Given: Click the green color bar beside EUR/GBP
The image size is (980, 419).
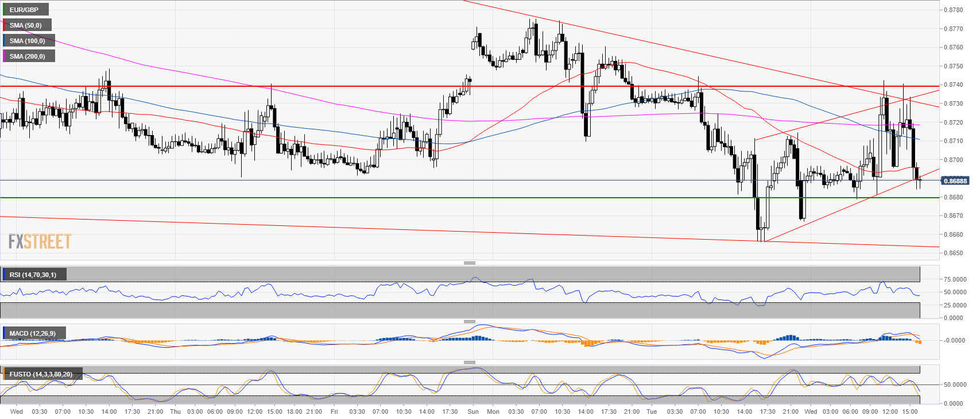Looking at the screenshot, I should [3, 10].
